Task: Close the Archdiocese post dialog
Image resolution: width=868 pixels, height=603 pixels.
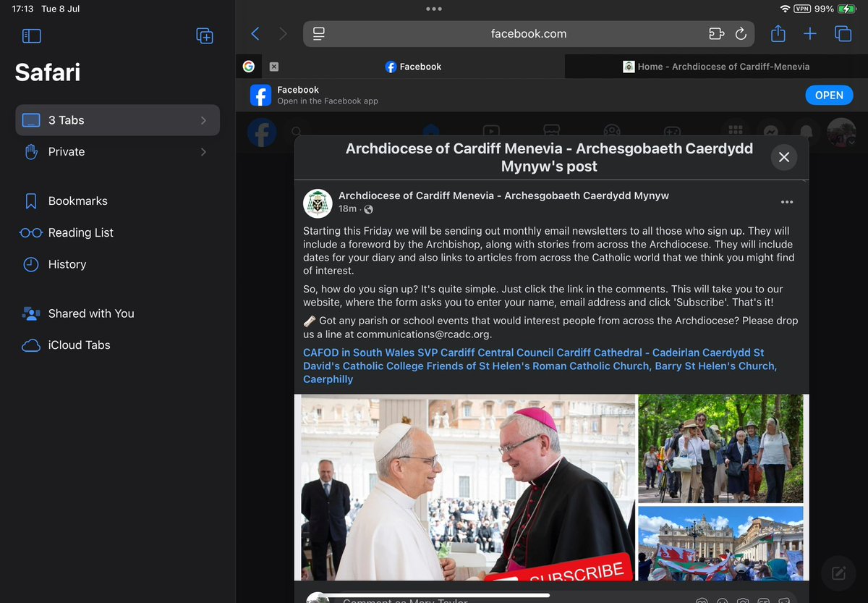Action: coord(784,157)
